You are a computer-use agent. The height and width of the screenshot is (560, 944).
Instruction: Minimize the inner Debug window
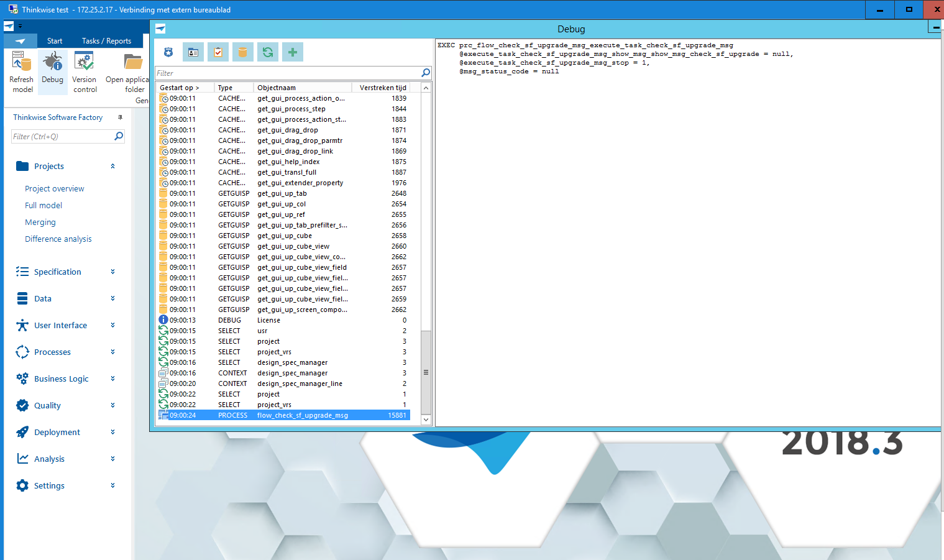click(935, 27)
